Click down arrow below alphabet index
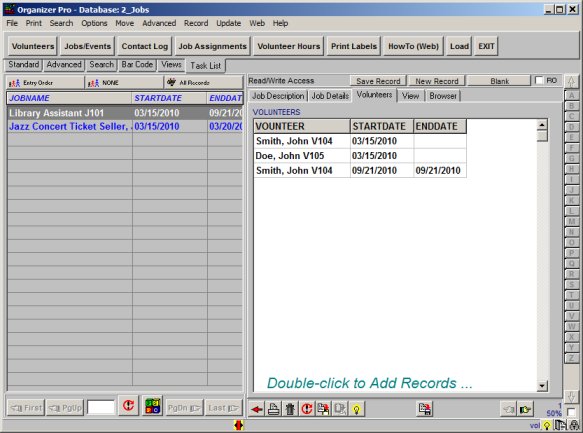 coord(571,396)
